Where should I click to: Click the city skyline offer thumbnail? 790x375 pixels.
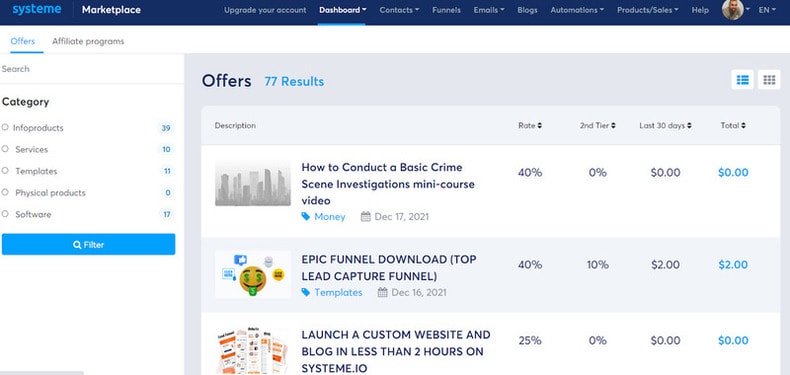(253, 183)
